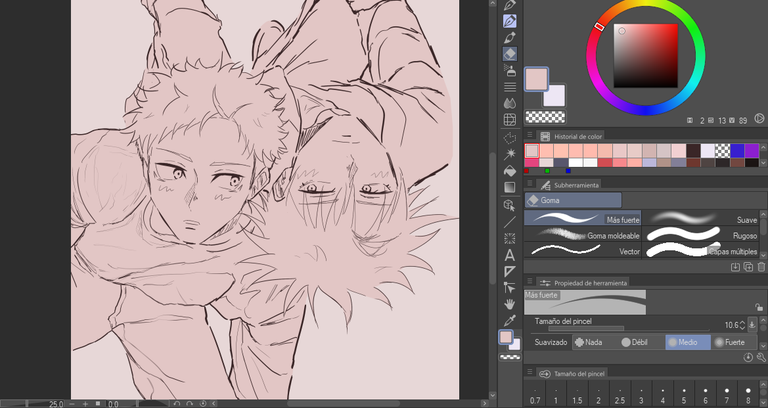Choose the Capas múltiples eraser
Viewport: 768px width, 408px height.
[701, 250]
